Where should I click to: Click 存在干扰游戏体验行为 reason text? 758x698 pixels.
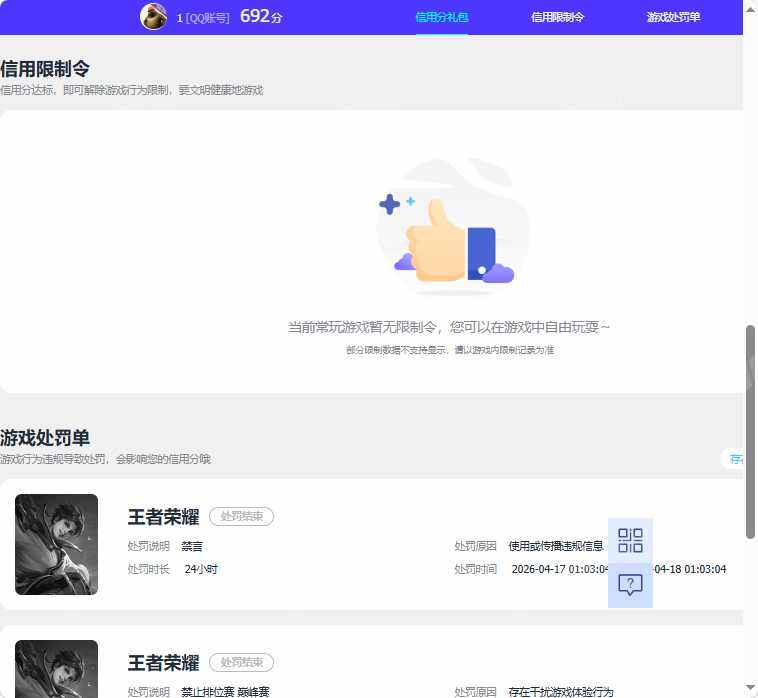coord(561,692)
